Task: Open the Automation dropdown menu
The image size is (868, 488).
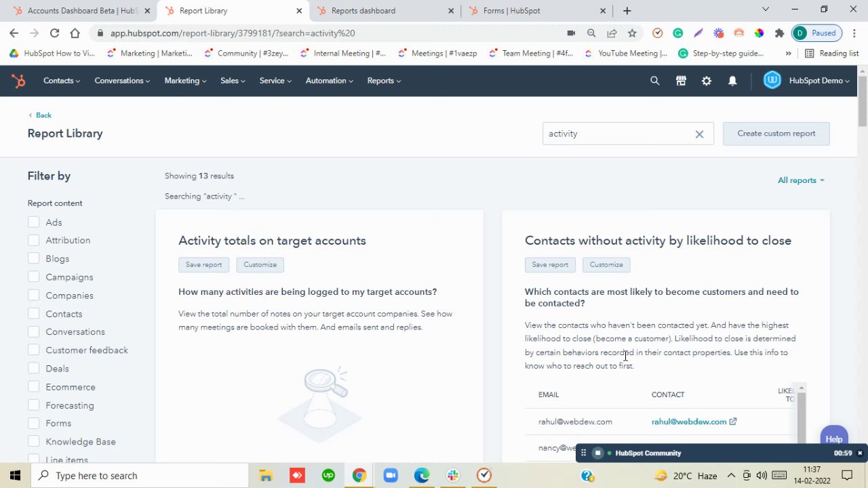Action: click(330, 81)
